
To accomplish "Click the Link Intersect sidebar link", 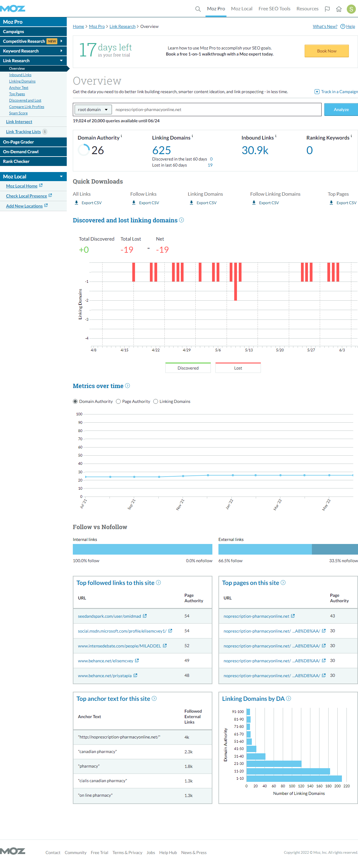I will pos(19,122).
